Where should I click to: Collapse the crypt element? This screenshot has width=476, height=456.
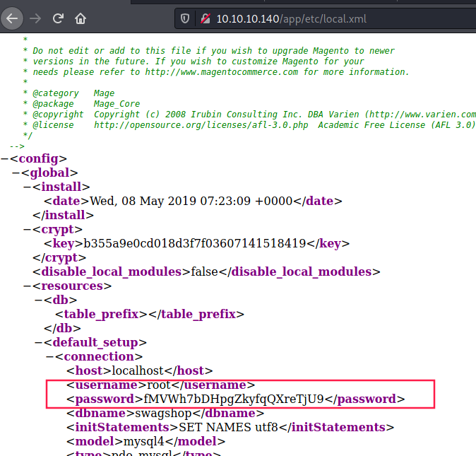point(28,229)
